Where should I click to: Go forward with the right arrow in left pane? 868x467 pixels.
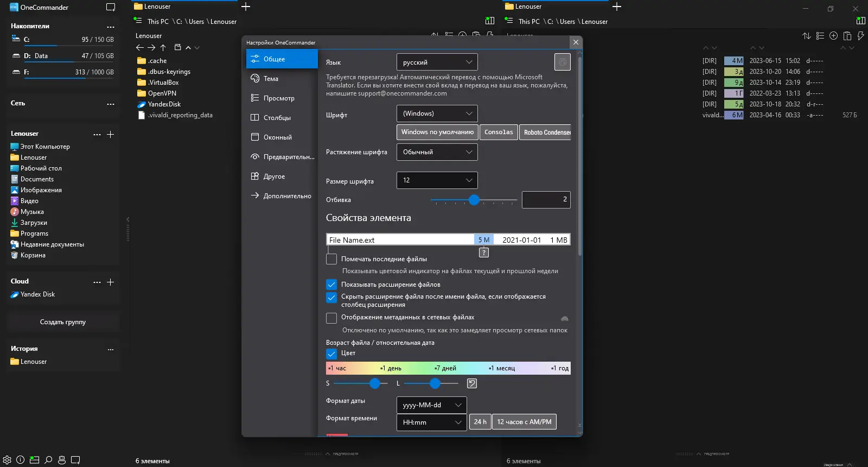click(151, 48)
